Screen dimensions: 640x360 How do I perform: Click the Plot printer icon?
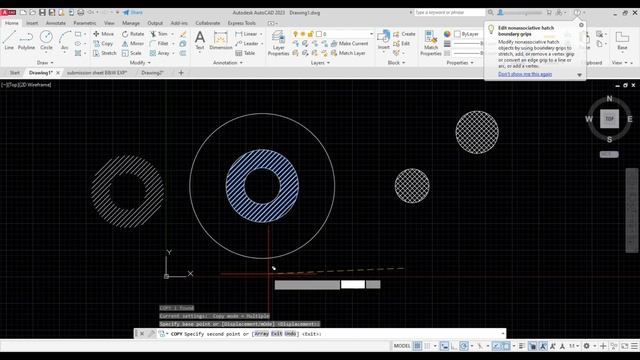(x=81, y=13)
